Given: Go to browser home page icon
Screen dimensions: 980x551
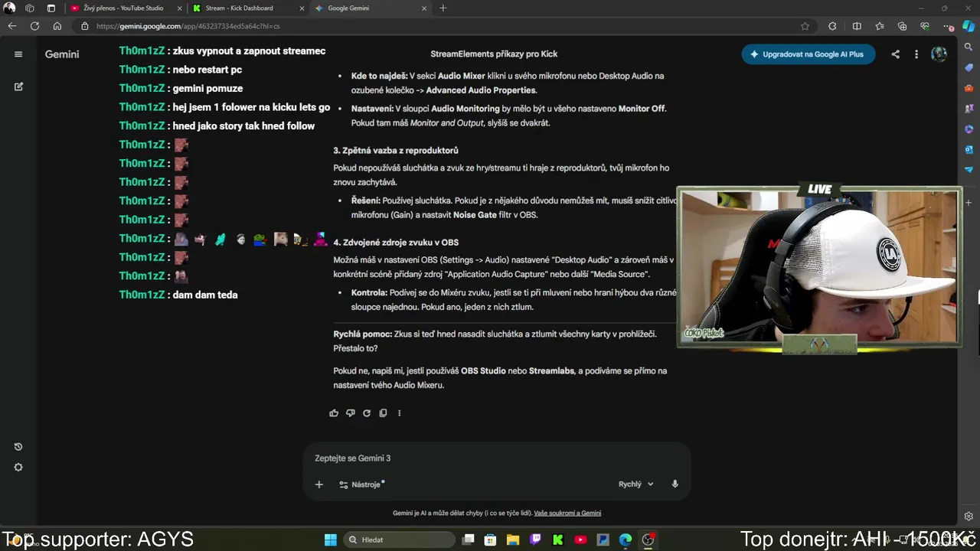Looking at the screenshot, I should [x=57, y=26].
